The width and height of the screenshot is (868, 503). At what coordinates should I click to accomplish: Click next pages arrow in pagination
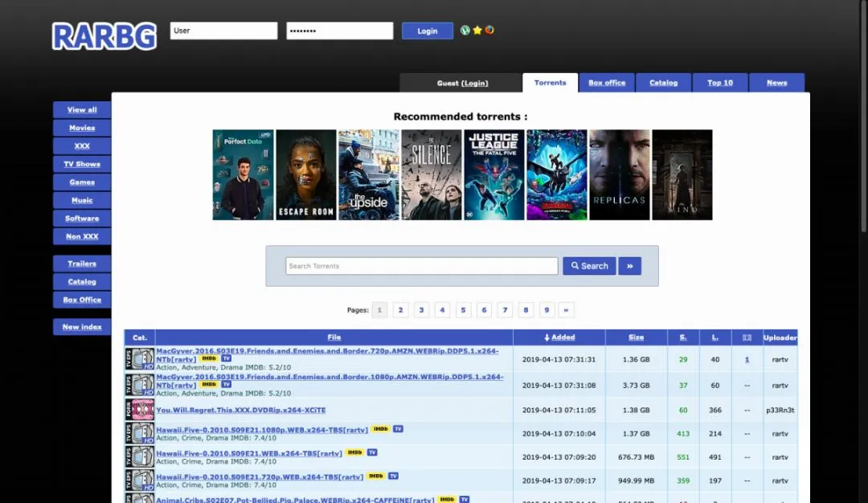tap(566, 310)
